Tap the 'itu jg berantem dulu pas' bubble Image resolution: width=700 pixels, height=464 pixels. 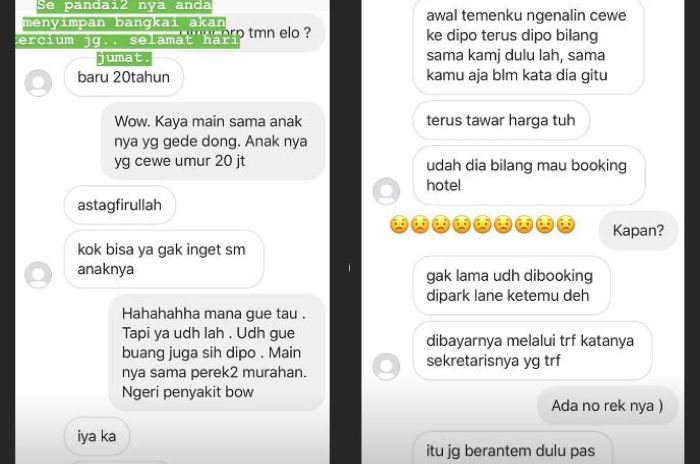512,448
